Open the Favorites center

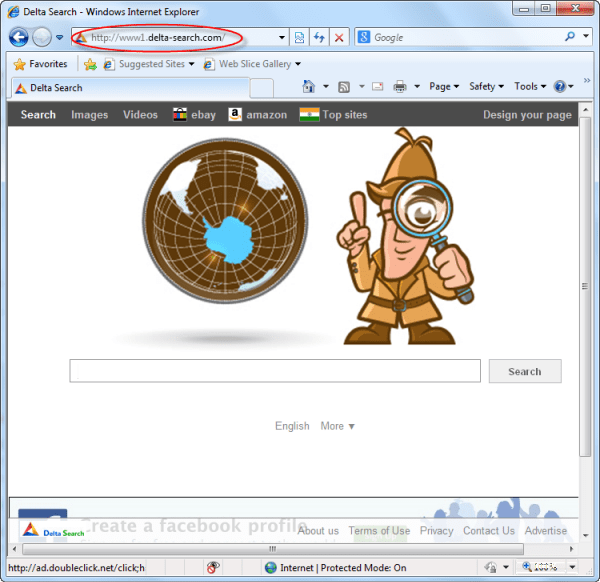tap(41, 64)
